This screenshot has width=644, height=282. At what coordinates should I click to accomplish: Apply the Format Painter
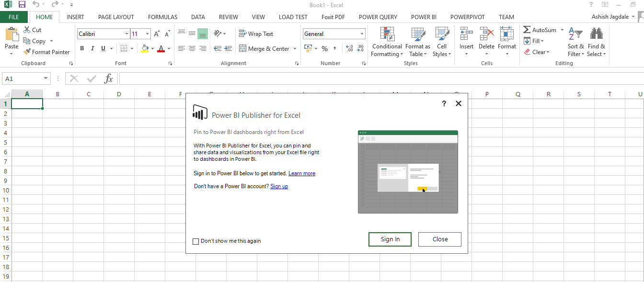[46, 52]
